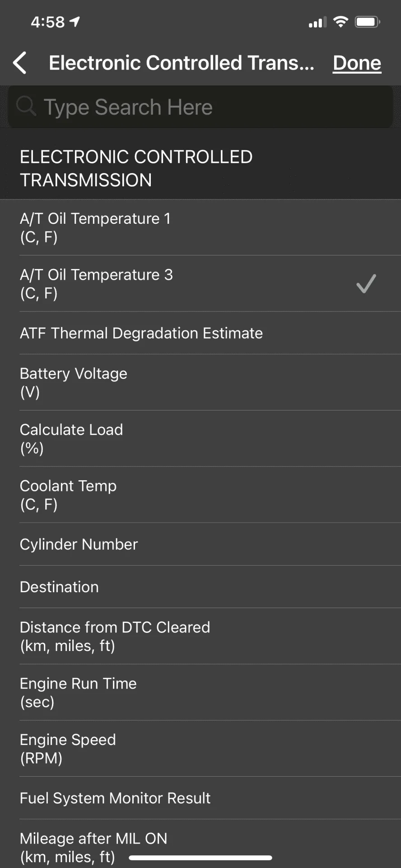Choose Distance from DTC Cleared
The height and width of the screenshot is (868, 401).
tap(200, 636)
